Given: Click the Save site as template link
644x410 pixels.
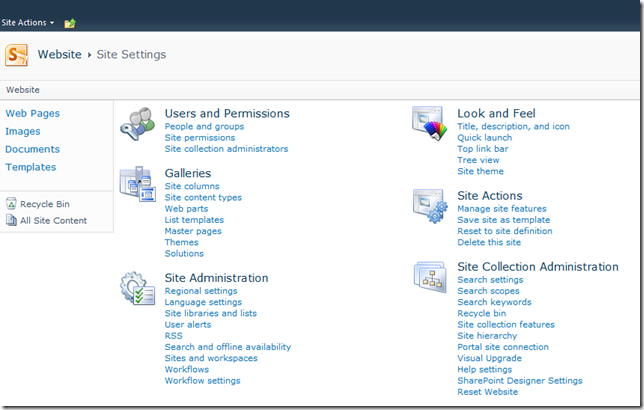Looking at the screenshot, I should [504, 220].
